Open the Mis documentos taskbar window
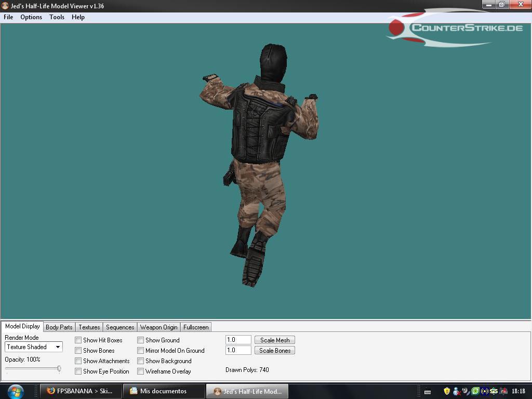 [163, 391]
